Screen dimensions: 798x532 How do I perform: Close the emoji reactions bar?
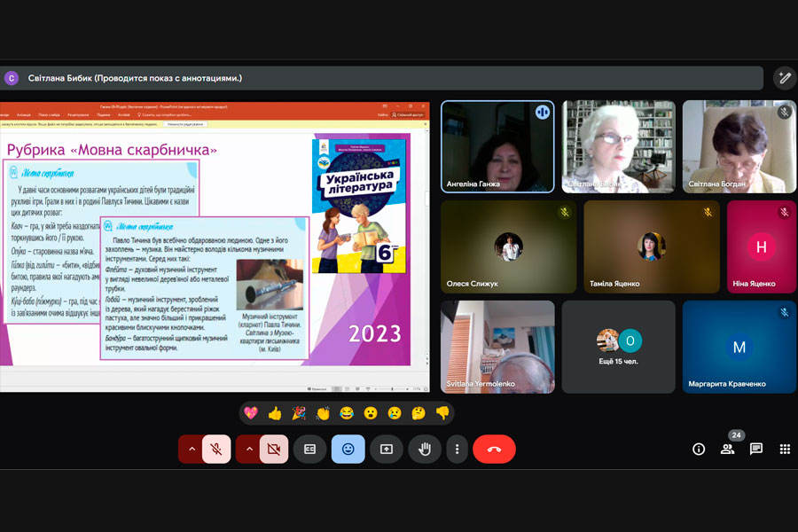coord(348,449)
